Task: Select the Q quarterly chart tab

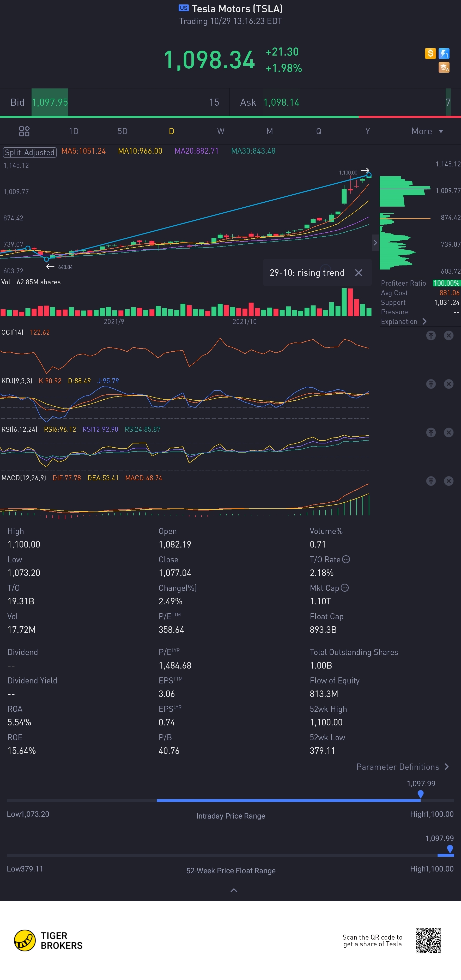Action: (319, 131)
